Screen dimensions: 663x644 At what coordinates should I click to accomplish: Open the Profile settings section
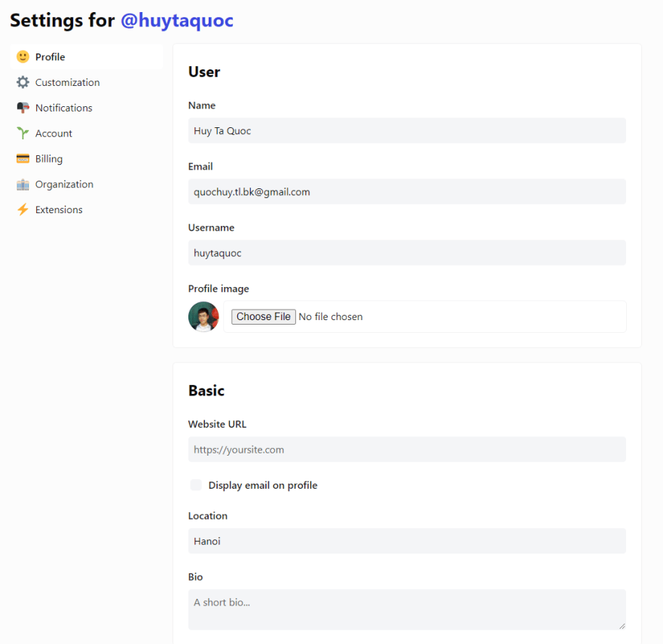tap(87, 56)
